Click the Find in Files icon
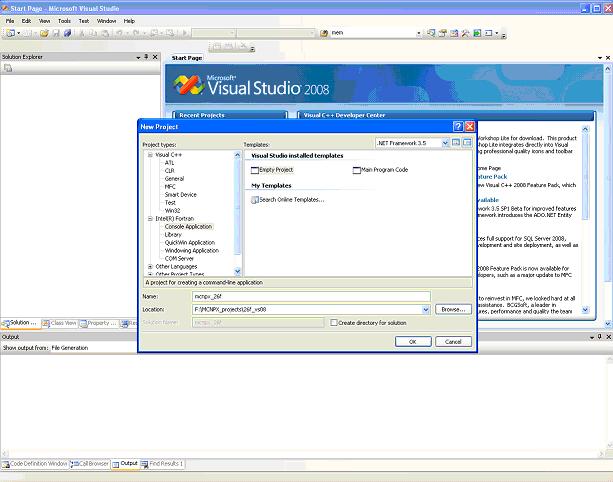The width and height of the screenshot is (613, 482). click(x=324, y=33)
